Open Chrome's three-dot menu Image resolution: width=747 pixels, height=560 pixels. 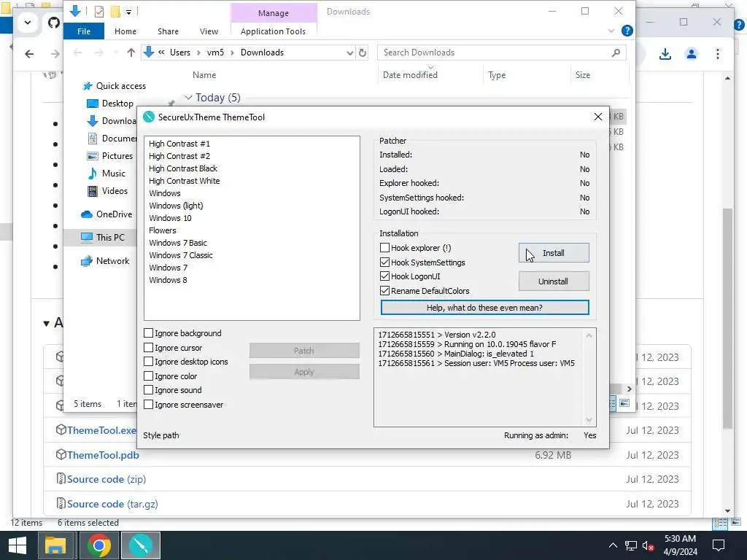718,54
